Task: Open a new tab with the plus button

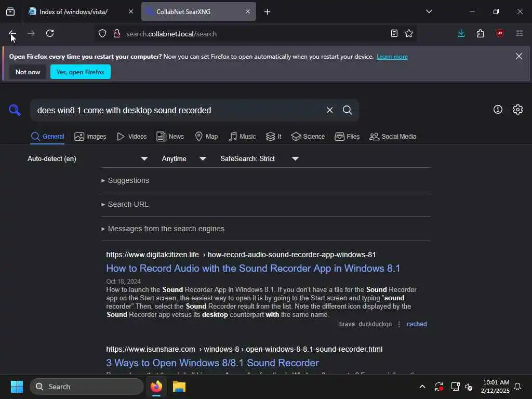Action: [267, 12]
